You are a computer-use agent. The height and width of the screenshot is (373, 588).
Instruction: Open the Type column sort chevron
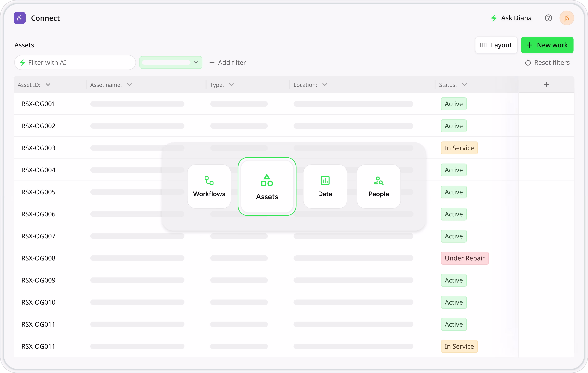coord(231,85)
